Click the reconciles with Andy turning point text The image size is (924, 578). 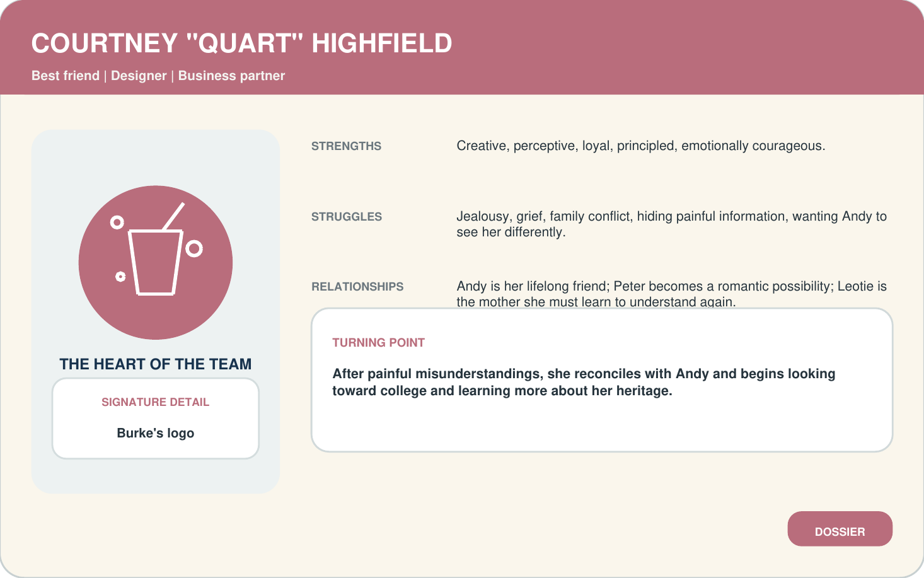(x=584, y=382)
